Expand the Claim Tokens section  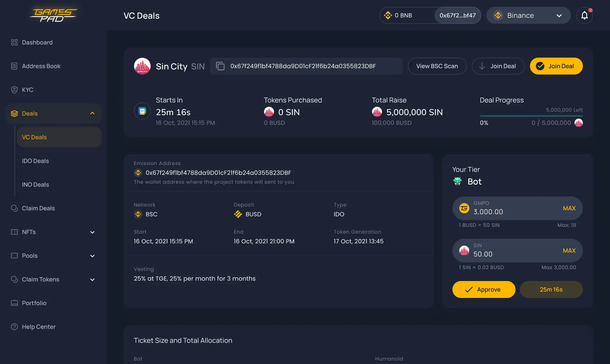[92, 280]
